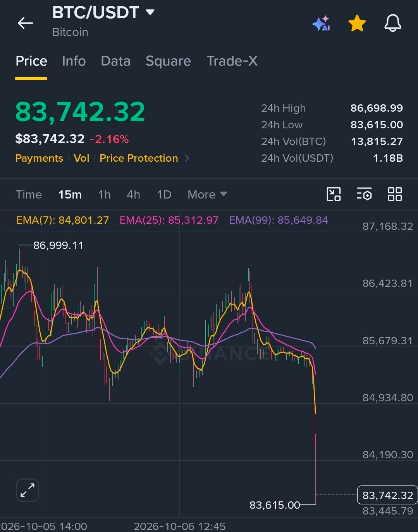The width and height of the screenshot is (418, 532).
Task: Open the Square tab
Action: [x=168, y=61]
